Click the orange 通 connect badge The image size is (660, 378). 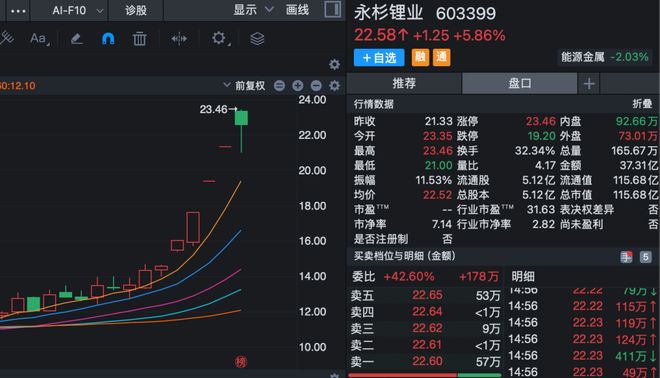click(x=441, y=57)
